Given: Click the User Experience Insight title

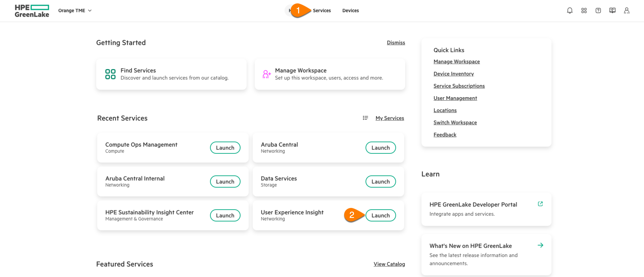Looking at the screenshot, I should point(292,212).
